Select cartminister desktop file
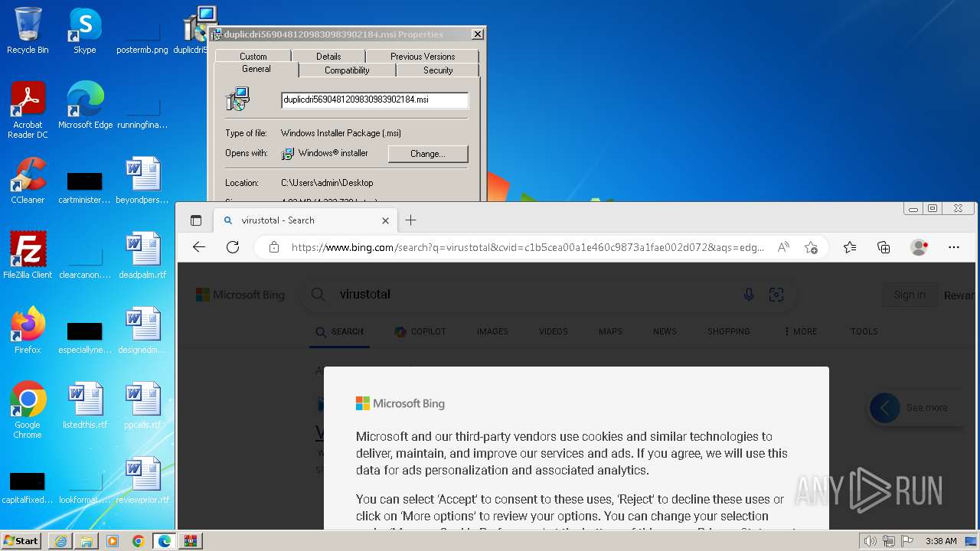This screenshot has width=980, height=551. click(85, 187)
